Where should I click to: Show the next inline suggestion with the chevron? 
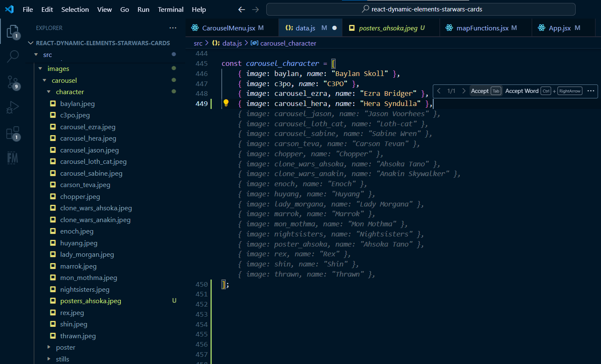464,91
